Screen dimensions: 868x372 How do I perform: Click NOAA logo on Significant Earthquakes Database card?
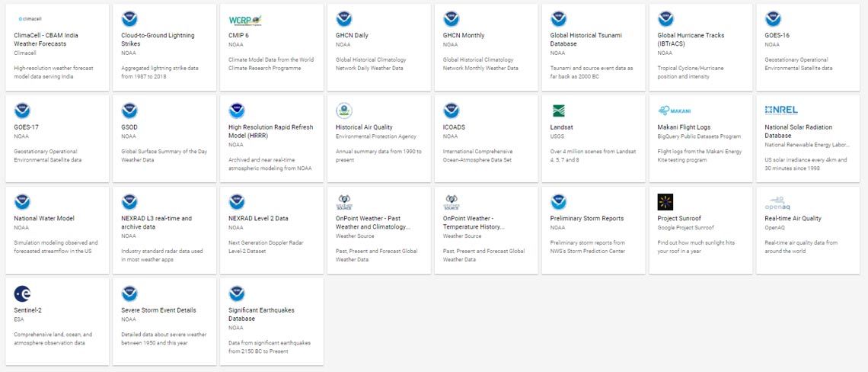(237, 293)
